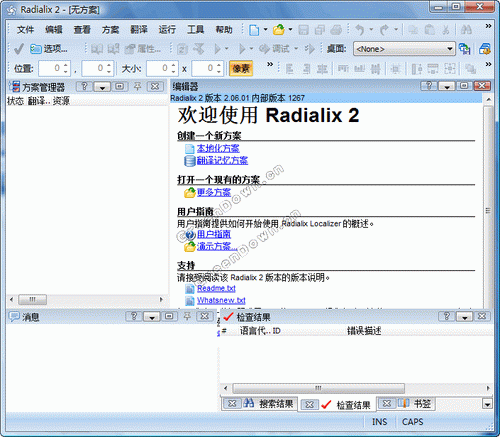Click the Copy toolbar icon
Screen dimensions: 500x437
pyautogui.click(x=413, y=30)
